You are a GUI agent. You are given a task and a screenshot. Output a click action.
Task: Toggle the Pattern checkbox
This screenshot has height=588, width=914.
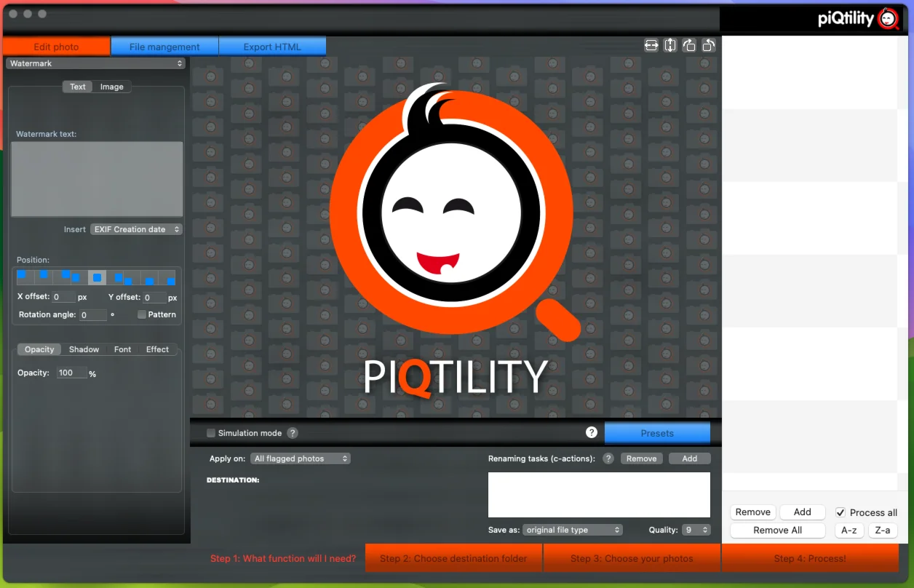tap(142, 314)
